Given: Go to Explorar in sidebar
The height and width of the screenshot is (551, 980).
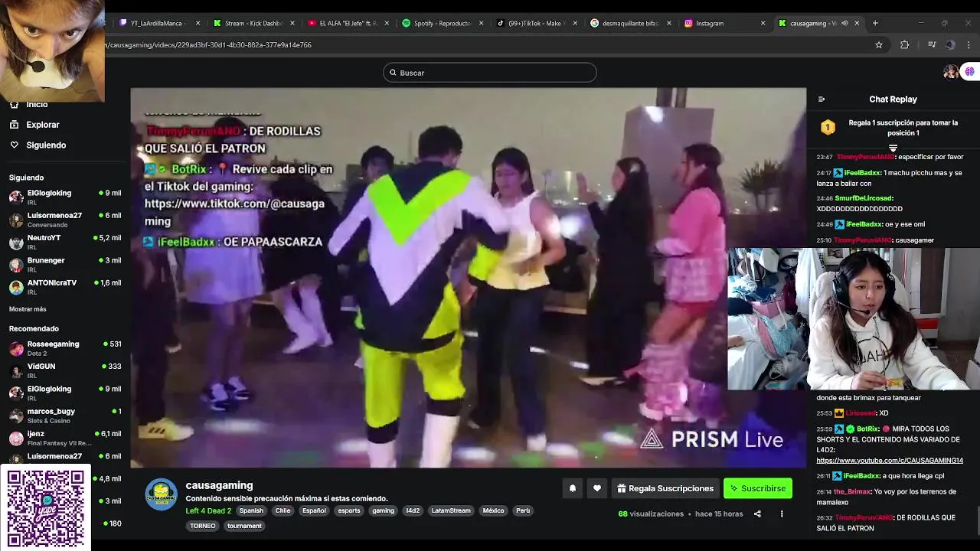Looking at the screenshot, I should (43, 125).
